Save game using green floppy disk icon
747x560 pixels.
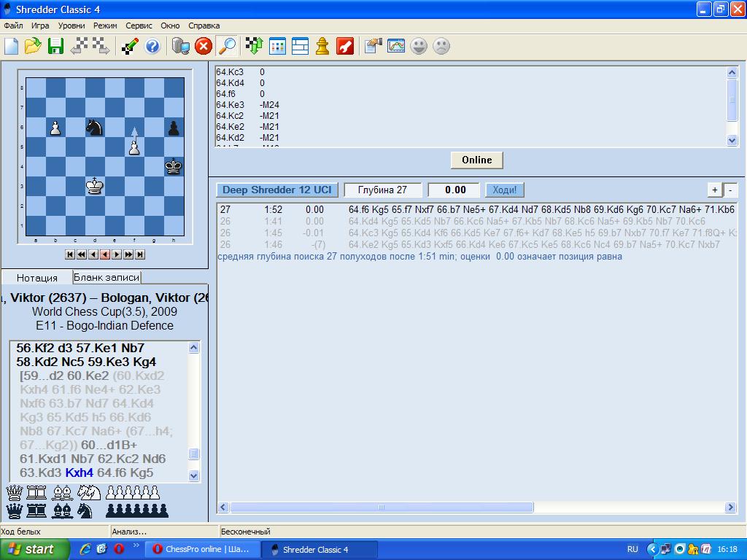[55, 47]
